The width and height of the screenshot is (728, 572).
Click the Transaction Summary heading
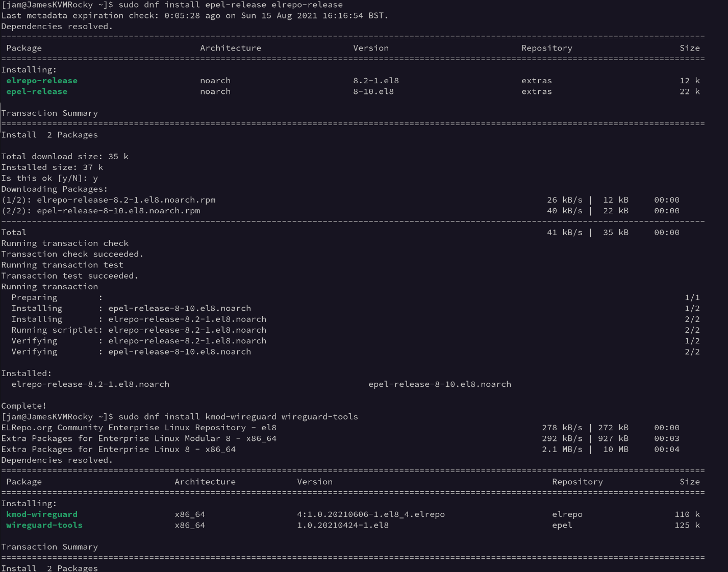pos(49,113)
